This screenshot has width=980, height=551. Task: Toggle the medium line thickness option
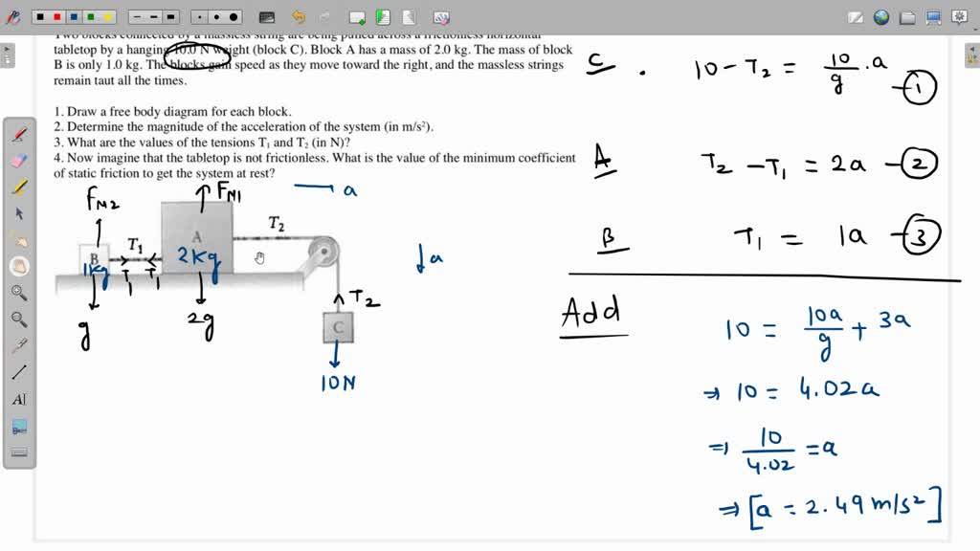[x=153, y=16]
